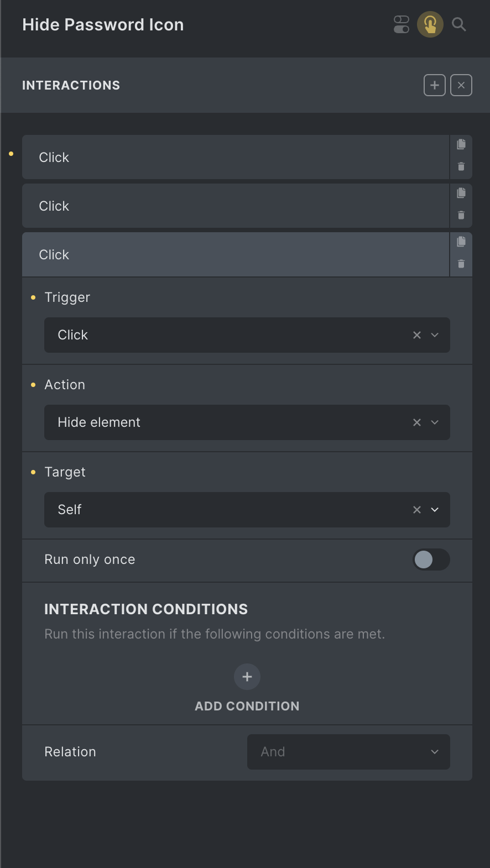Clear the Trigger Click value
The image size is (490, 868).
(417, 335)
